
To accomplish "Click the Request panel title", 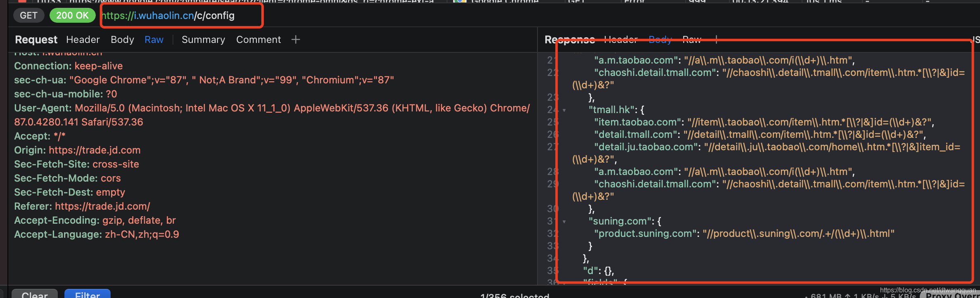I will point(36,40).
